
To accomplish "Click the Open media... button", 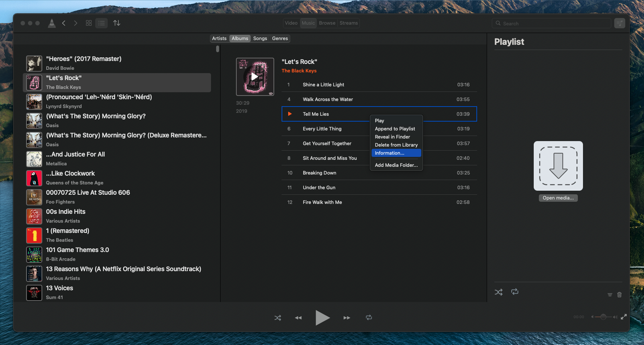I will tap(558, 198).
